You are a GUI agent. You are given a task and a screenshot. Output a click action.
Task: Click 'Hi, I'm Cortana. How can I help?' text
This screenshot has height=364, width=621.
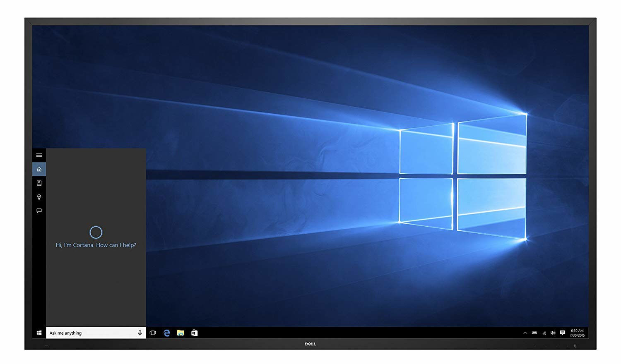pyautogui.click(x=96, y=245)
